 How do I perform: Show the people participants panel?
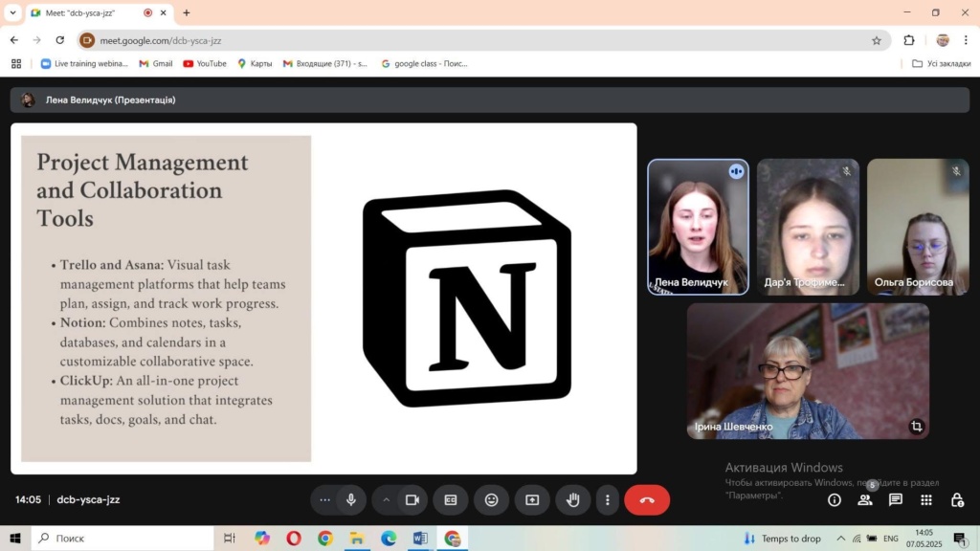tap(865, 499)
